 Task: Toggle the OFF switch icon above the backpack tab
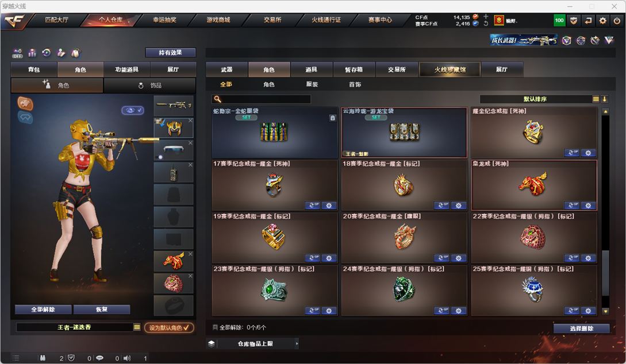click(x=17, y=53)
